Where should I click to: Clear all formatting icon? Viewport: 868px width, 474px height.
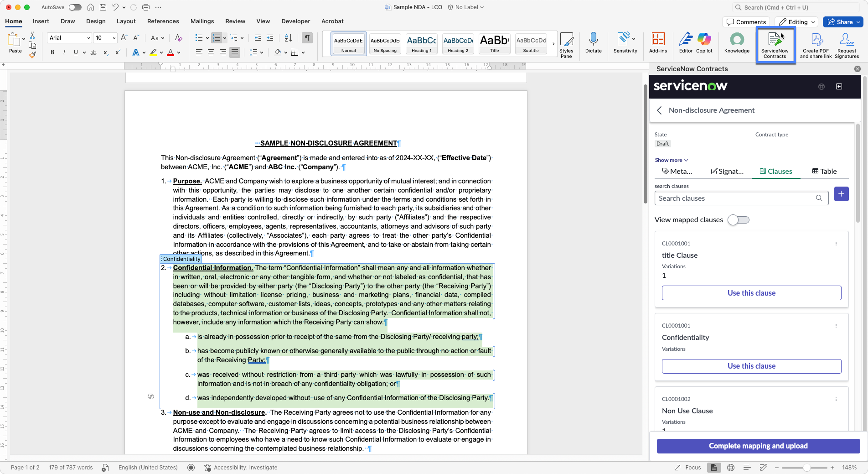tap(178, 38)
